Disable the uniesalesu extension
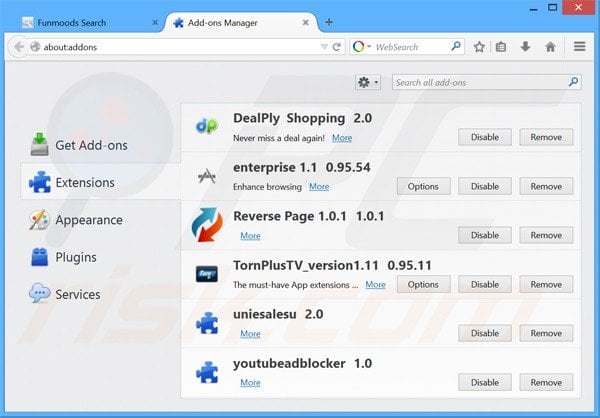 [485, 333]
